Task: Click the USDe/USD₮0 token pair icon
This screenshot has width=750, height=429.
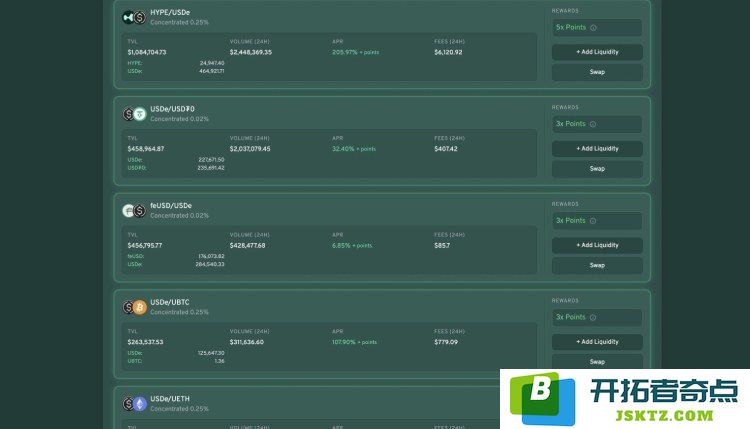Action: [134, 114]
